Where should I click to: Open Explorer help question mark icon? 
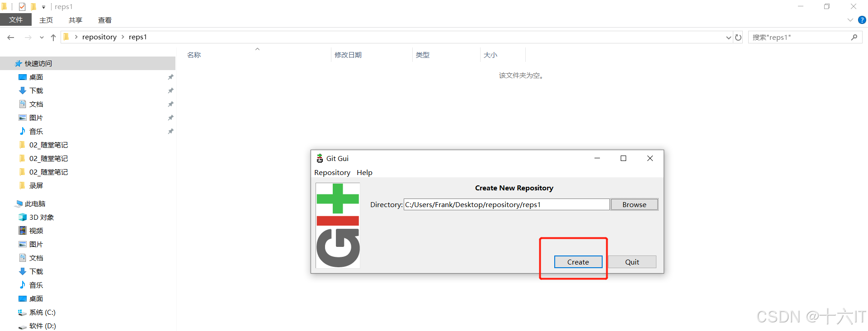tap(862, 20)
